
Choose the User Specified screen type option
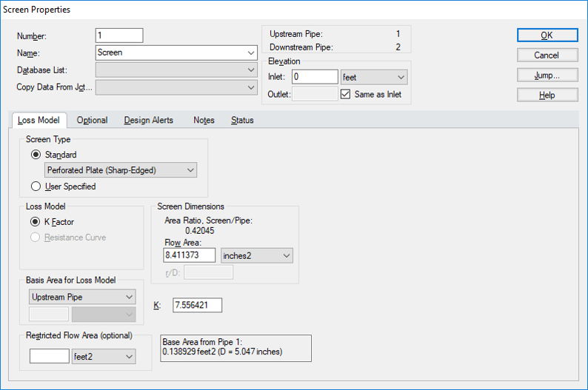pos(36,186)
